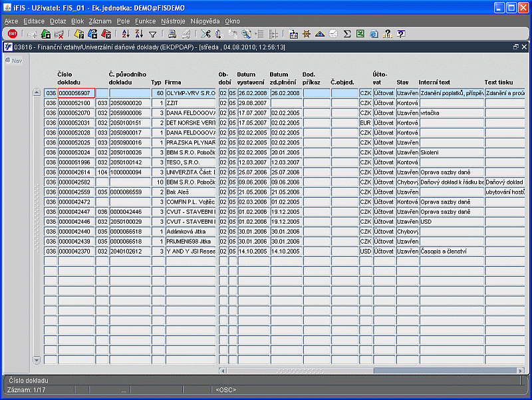Viewport: 532px width, 400px height.
Task: Click the Sigma sum icon
Action: tap(346, 34)
